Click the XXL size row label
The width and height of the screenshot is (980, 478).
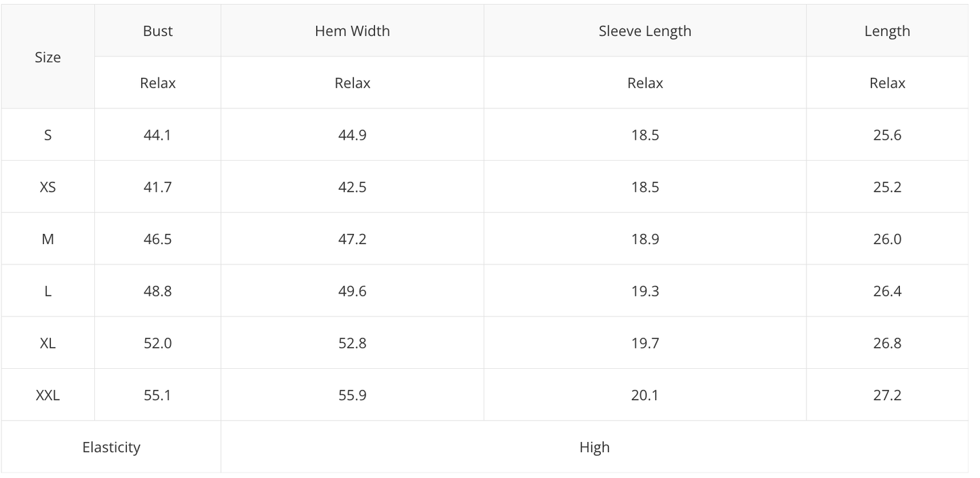pyautogui.click(x=47, y=395)
